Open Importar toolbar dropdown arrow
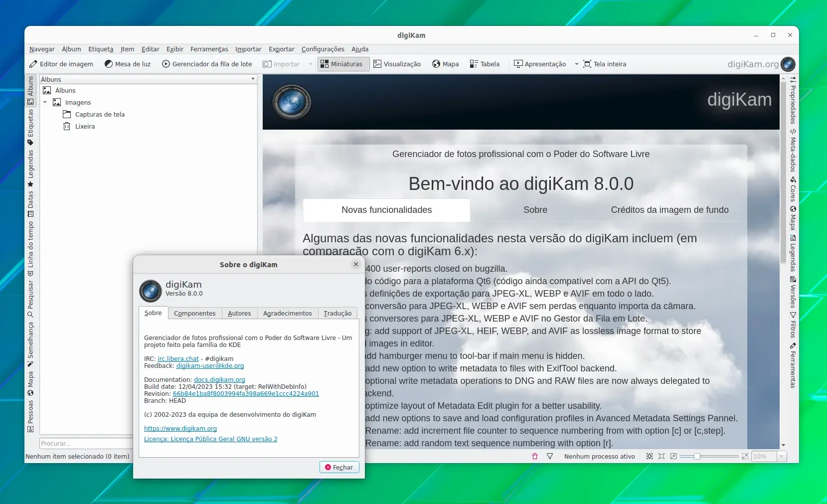Image resolution: width=827 pixels, height=504 pixels. [311, 64]
